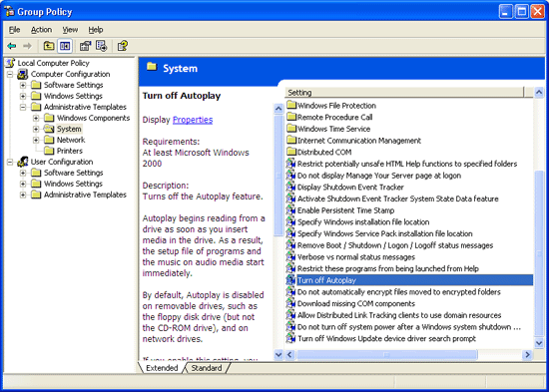Click the Local Computer Policy root icon
This screenshot has width=549, height=392.
point(10,63)
